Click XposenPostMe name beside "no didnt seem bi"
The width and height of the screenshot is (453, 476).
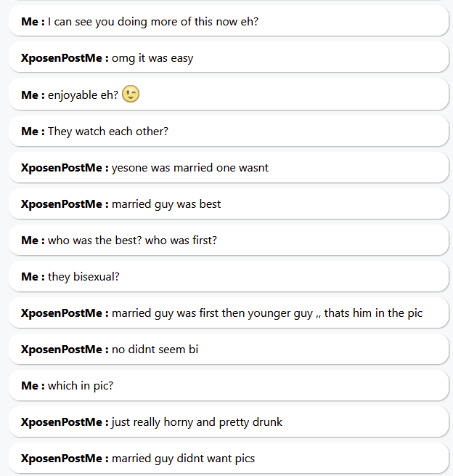point(63,350)
